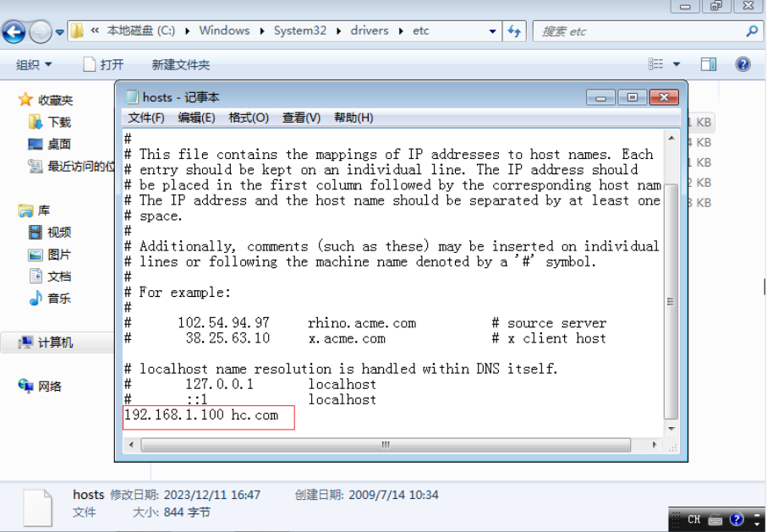Image resolution: width=767 pixels, height=532 pixels.
Task: Change the view with the view icon
Action: coord(655,63)
